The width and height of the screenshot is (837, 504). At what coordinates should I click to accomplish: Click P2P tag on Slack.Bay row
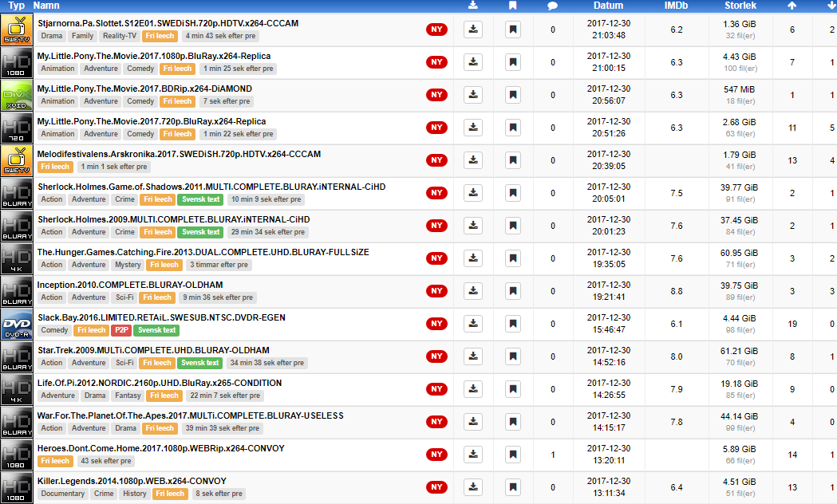click(121, 330)
